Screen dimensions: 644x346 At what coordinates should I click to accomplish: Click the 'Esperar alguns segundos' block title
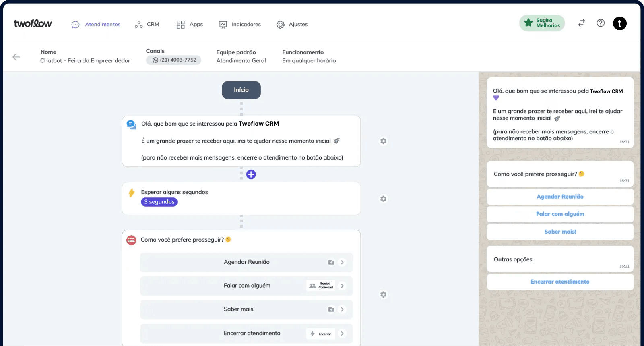coord(174,192)
